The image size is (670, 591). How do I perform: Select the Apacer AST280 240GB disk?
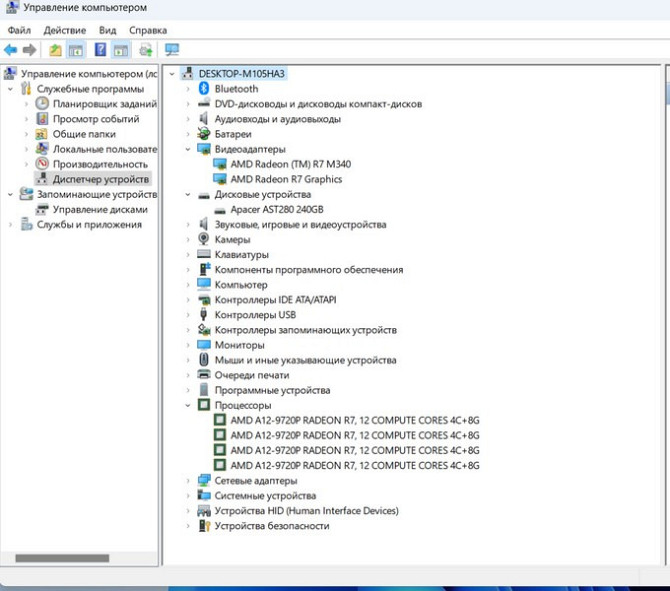pyautogui.click(x=277, y=210)
